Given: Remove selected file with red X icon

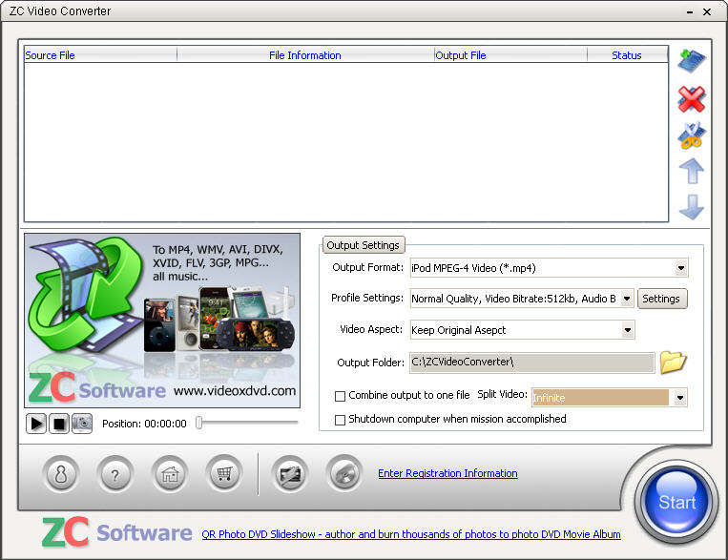Looking at the screenshot, I should pyautogui.click(x=691, y=98).
